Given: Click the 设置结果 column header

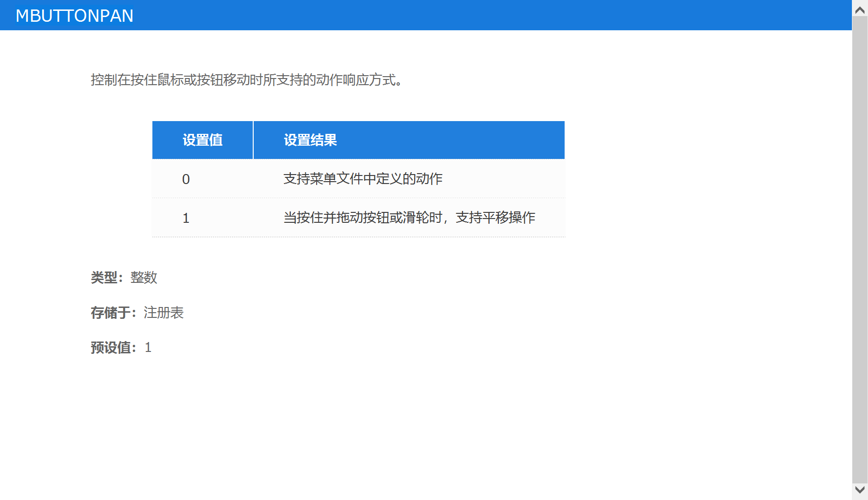Looking at the screenshot, I should (409, 140).
